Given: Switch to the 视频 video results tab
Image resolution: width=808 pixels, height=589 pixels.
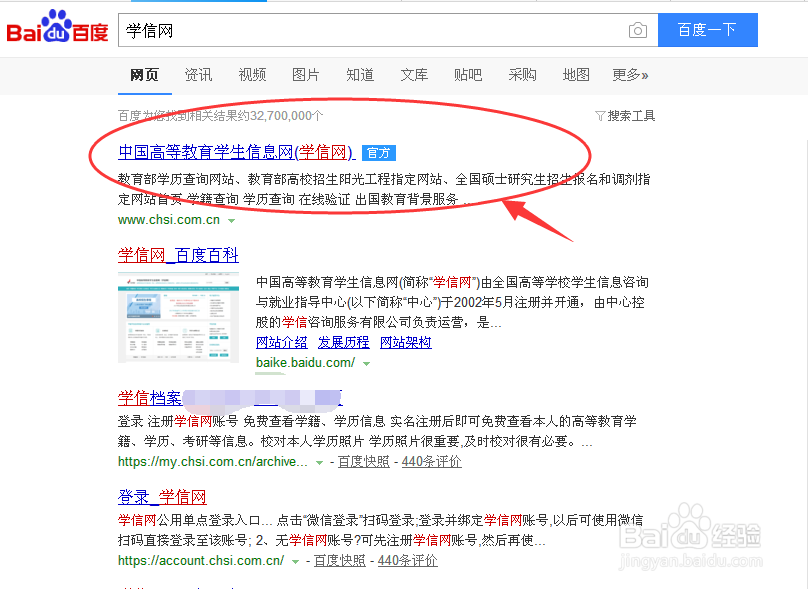Looking at the screenshot, I should [x=251, y=75].
